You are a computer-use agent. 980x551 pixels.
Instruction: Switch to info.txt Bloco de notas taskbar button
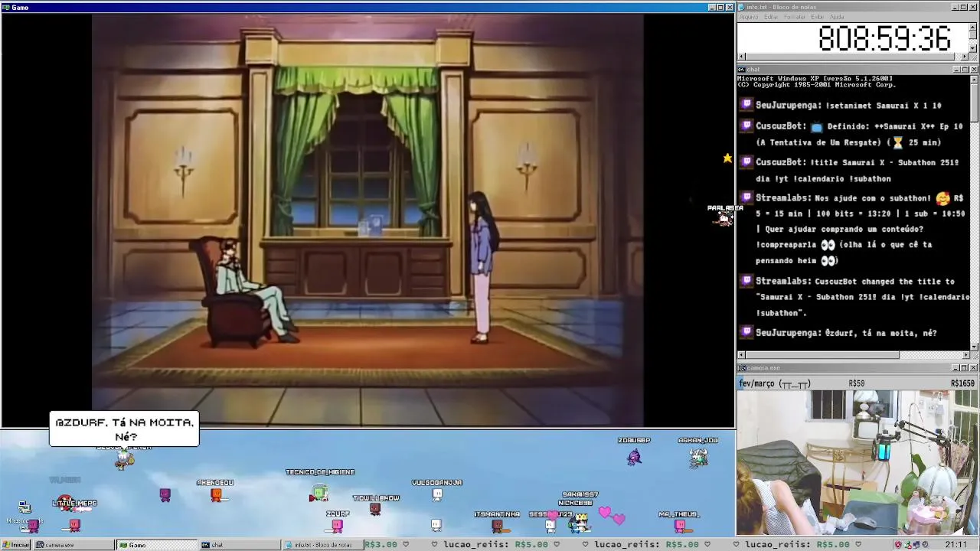click(x=322, y=545)
